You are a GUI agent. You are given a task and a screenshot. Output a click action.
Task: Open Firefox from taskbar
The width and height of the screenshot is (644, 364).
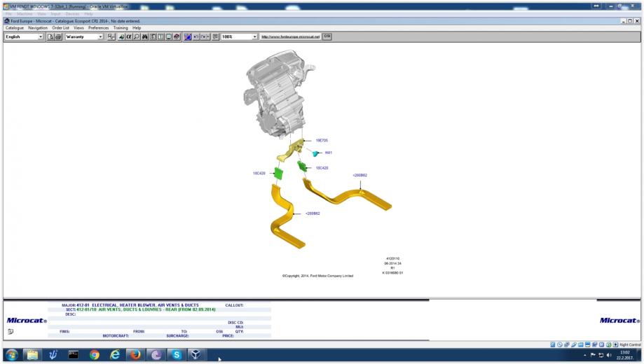135,355
